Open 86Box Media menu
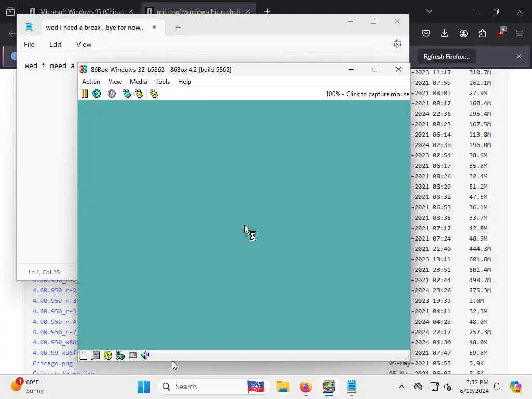The height and width of the screenshot is (399, 532). click(x=138, y=82)
